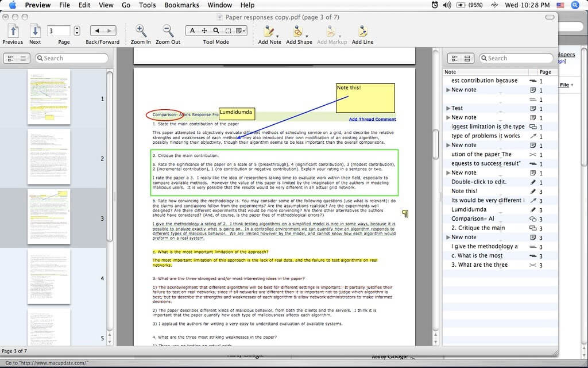The height and width of the screenshot is (368, 588).
Task: Switch right pane to notes list view
Action: [455, 58]
